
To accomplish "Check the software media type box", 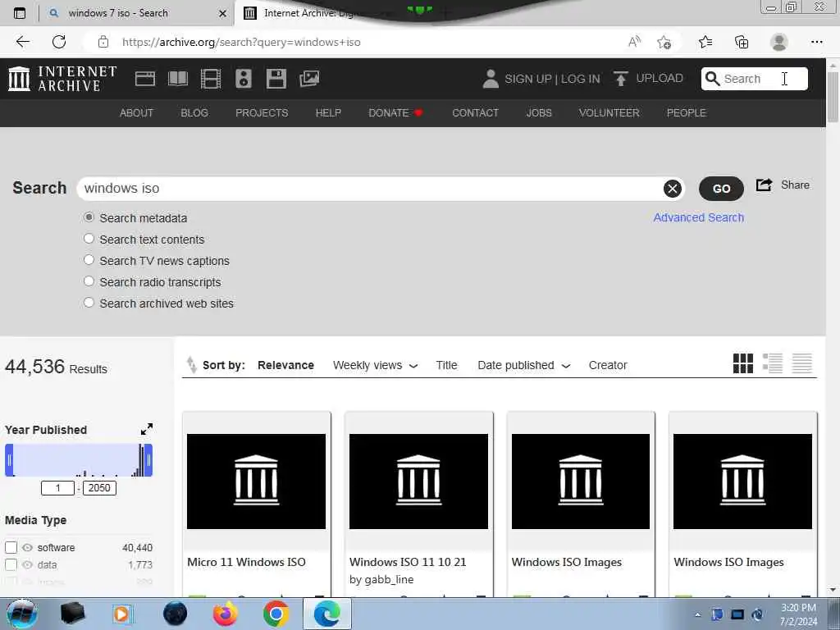I will 11,547.
